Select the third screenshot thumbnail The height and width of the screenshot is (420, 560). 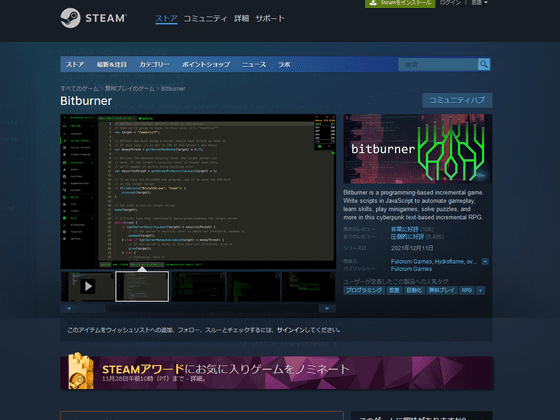[x=198, y=286]
